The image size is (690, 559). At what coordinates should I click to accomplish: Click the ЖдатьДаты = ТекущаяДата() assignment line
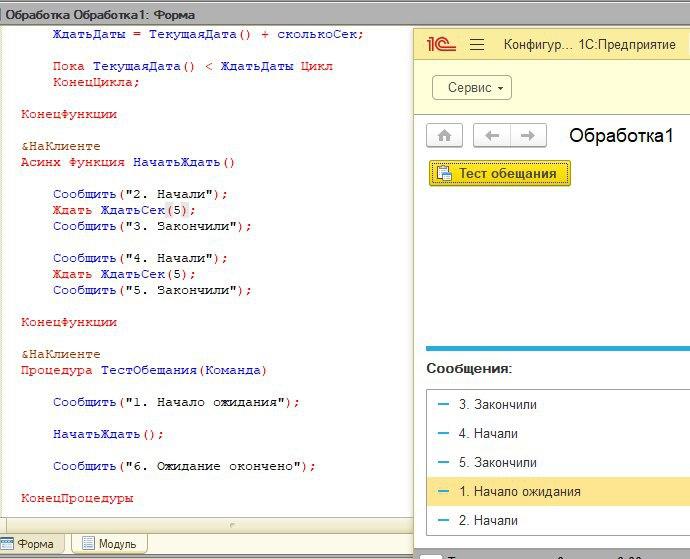click(x=208, y=34)
